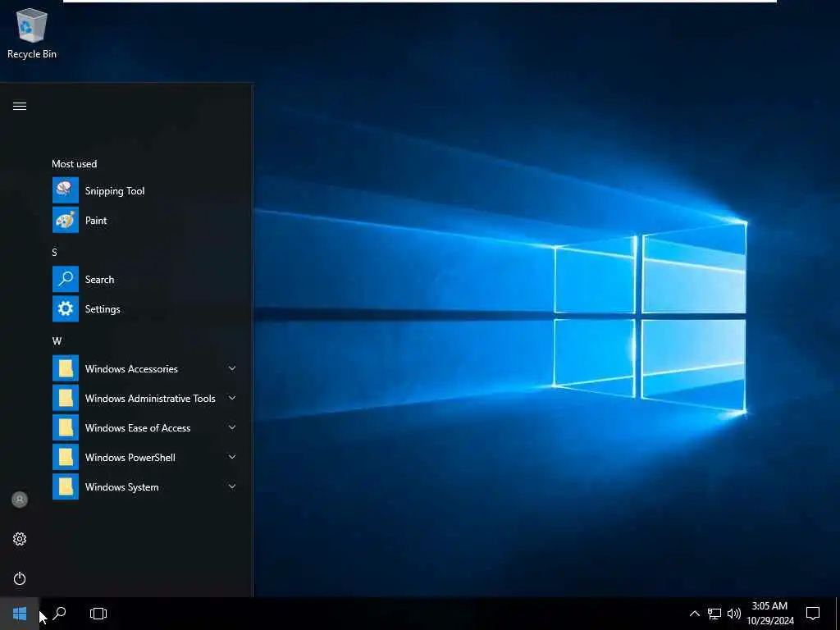840x630 pixels.
Task: Open Settings via the sidebar gear icon
Action: click(x=20, y=539)
